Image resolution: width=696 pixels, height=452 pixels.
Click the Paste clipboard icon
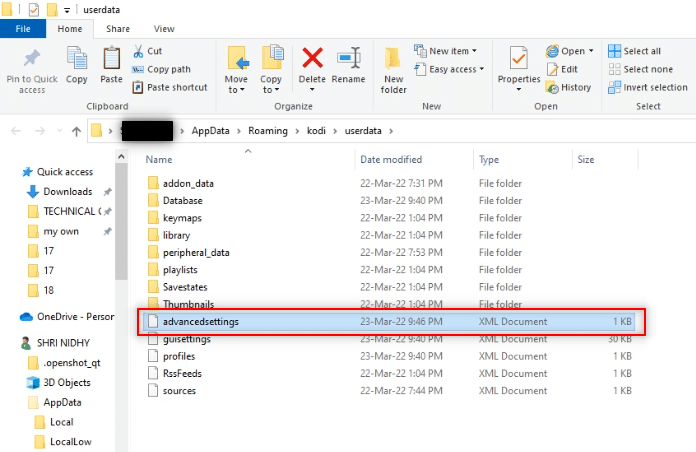111,58
